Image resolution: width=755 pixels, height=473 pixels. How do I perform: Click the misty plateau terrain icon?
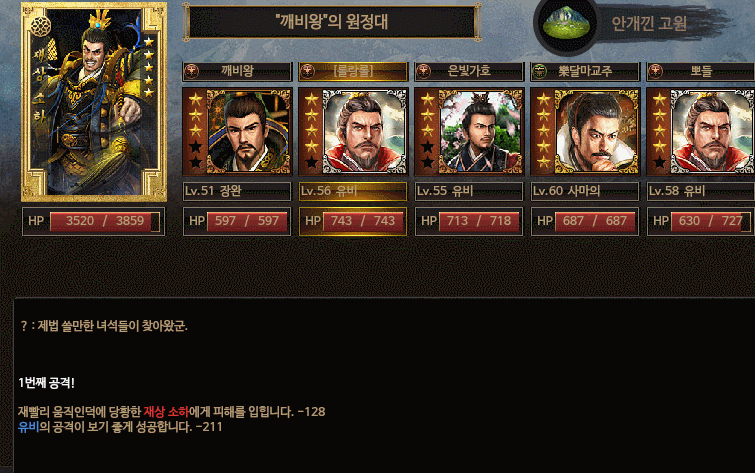(567, 24)
